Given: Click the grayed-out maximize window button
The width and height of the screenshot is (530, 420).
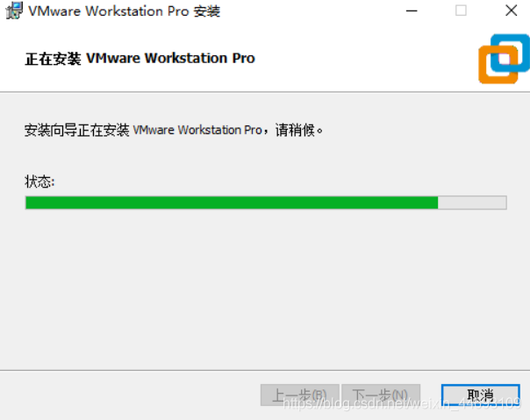Looking at the screenshot, I should pyautogui.click(x=461, y=11).
